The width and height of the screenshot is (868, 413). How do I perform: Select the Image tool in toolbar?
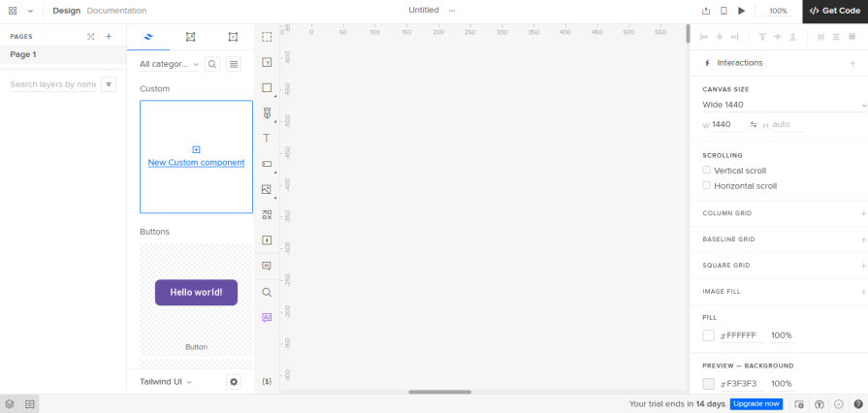tap(267, 190)
